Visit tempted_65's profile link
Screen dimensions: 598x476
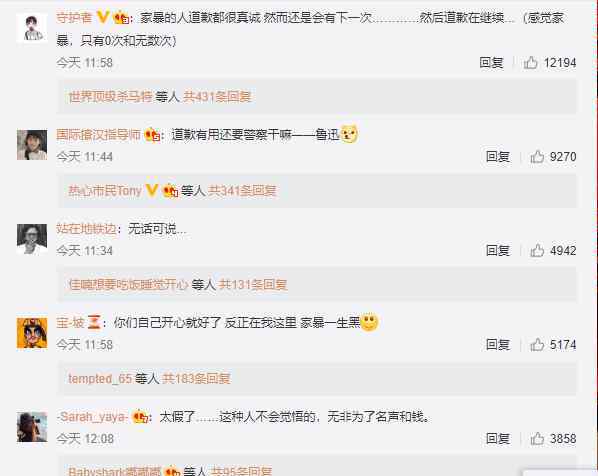[x=100, y=379]
